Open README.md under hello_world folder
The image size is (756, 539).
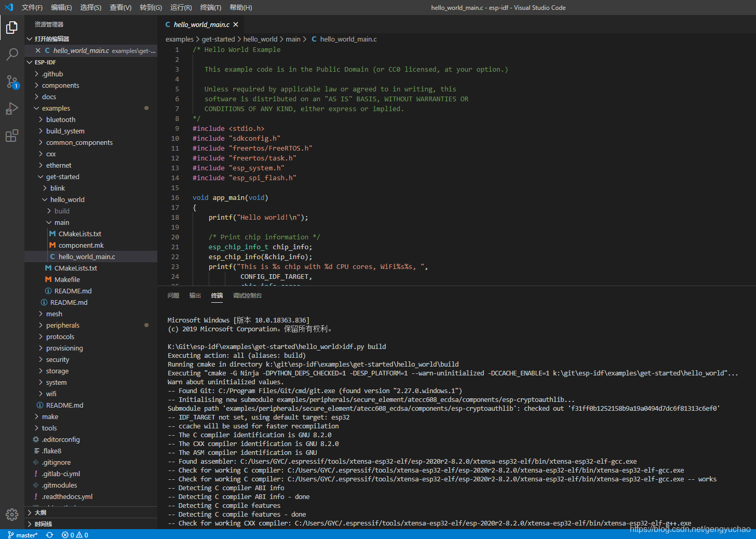[x=91, y=291]
